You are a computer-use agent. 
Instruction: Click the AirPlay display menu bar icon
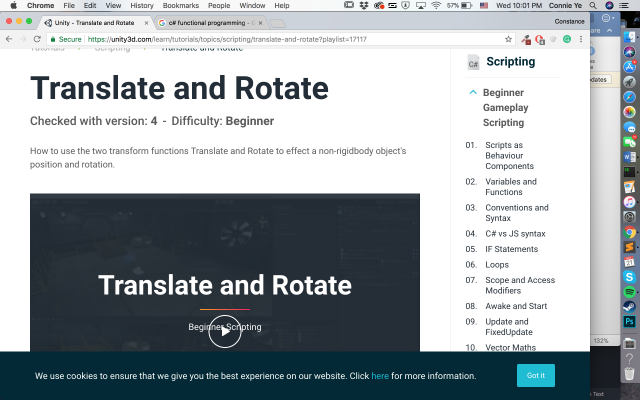(421, 5)
